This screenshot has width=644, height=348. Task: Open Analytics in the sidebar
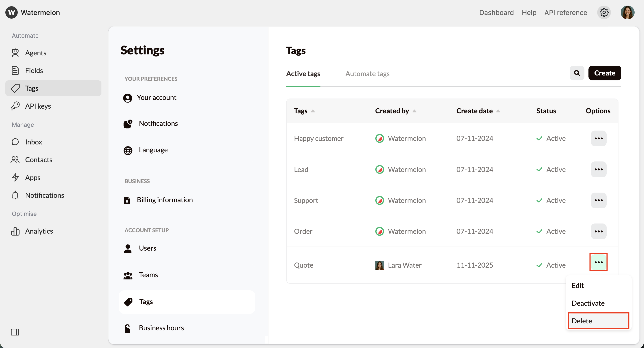(39, 231)
